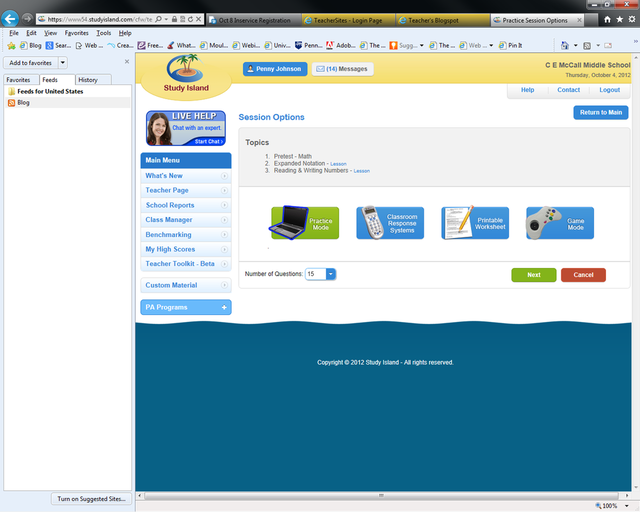
Task: Open the Tools menu
Action: (x=104, y=33)
